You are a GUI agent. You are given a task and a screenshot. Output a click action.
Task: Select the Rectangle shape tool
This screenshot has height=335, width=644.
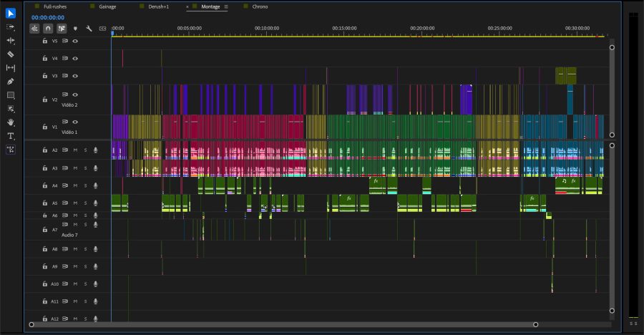pyautogui.click(x=11, y=95)
